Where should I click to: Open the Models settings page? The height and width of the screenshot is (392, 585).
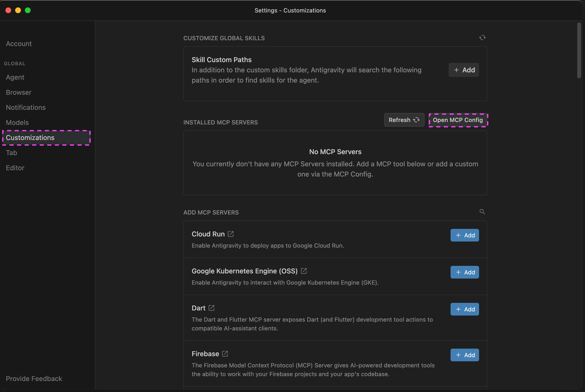(x=17, y=123)
